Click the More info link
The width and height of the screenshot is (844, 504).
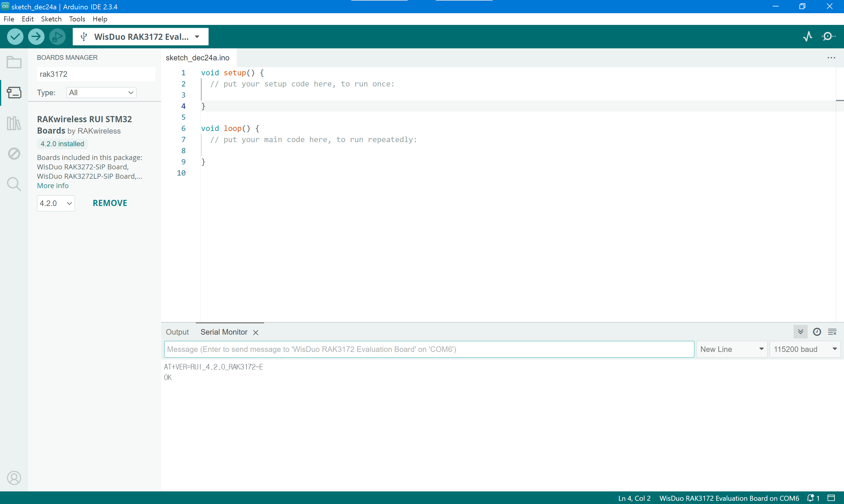[x=53, y=185]
